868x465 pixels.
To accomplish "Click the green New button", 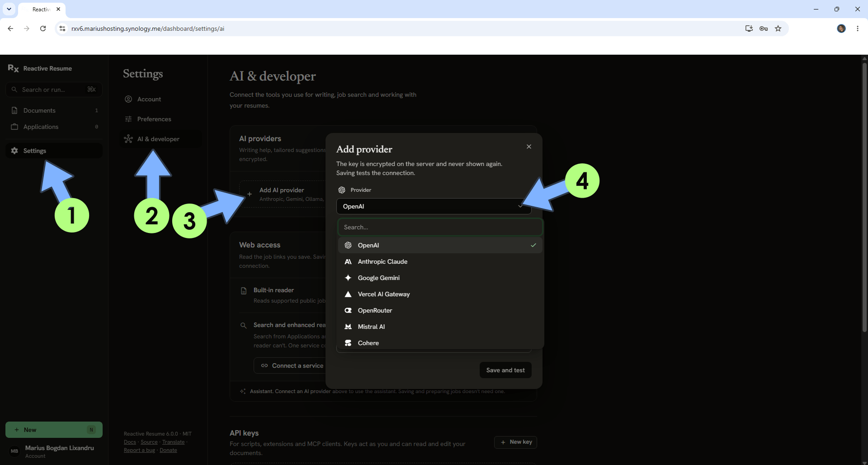I will (54, 430).
